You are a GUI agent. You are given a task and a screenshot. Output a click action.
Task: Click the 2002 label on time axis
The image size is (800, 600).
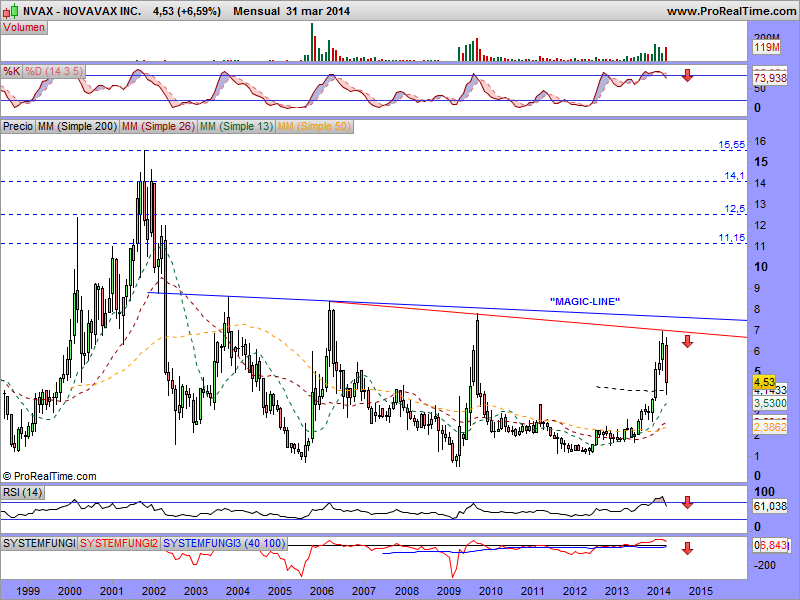[x=154, y=591]
